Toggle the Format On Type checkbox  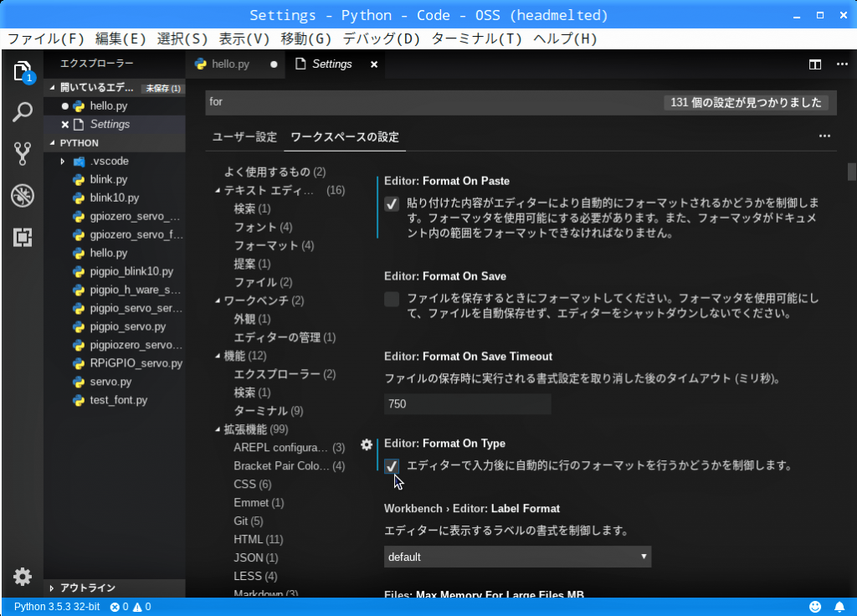click(x=392, y=466)
